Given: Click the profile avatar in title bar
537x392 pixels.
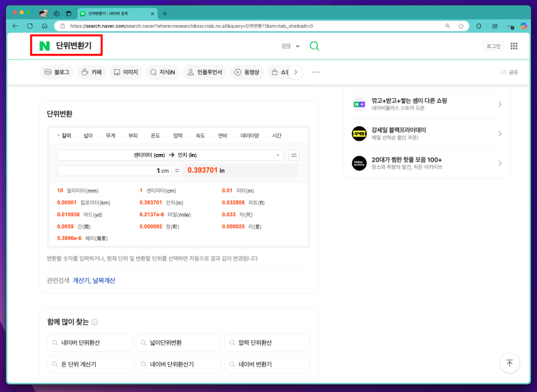Looking at the screenshot, I should pos(43,14).
